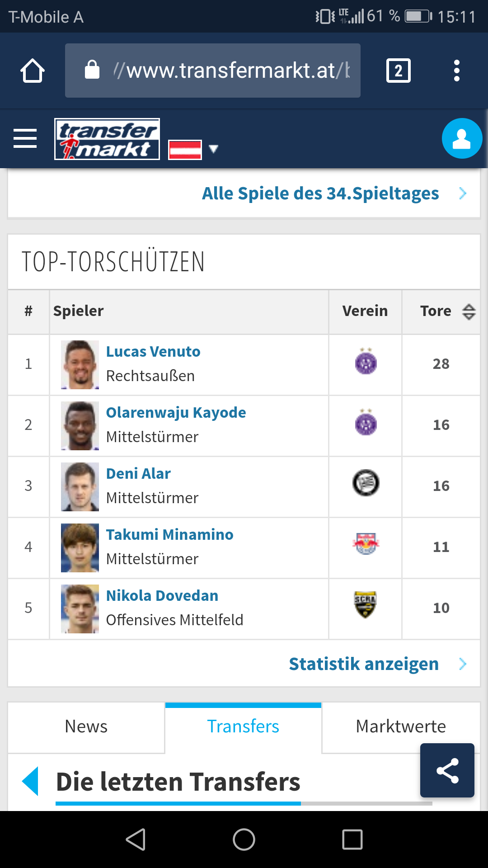Open Alle Spiele des 34.Spieltages link
The width and height of the screenshot is (488, 868).
[x=320, y=193]
